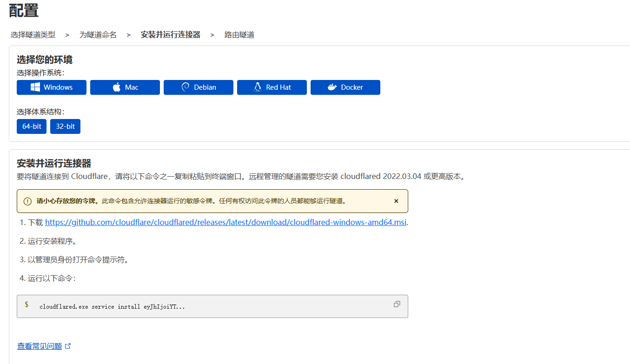The image size is (630, 364).
Task: Click the Docker whale icon
Action: point(332,87)
